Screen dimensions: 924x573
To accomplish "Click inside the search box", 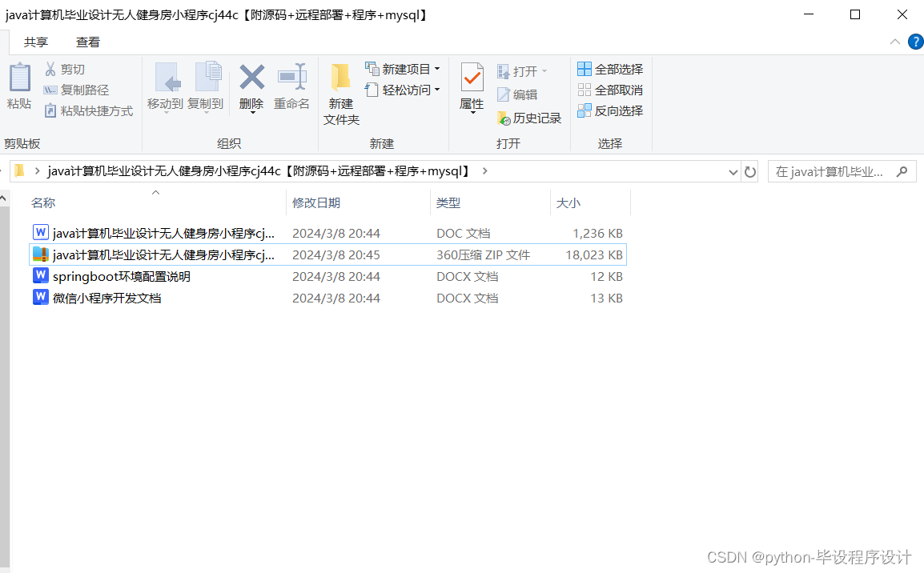I will click(x=833, y=171).
